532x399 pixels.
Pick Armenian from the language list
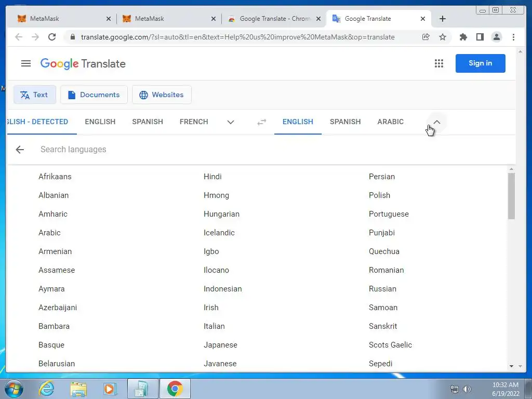(x=55, y=251)
